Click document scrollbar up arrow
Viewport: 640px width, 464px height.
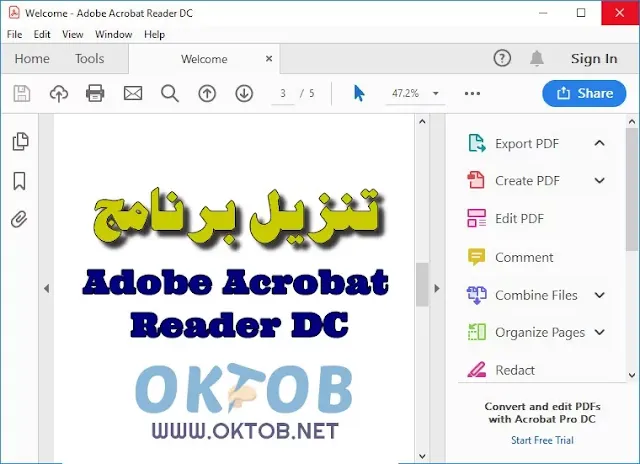click(x=422, y=121)
